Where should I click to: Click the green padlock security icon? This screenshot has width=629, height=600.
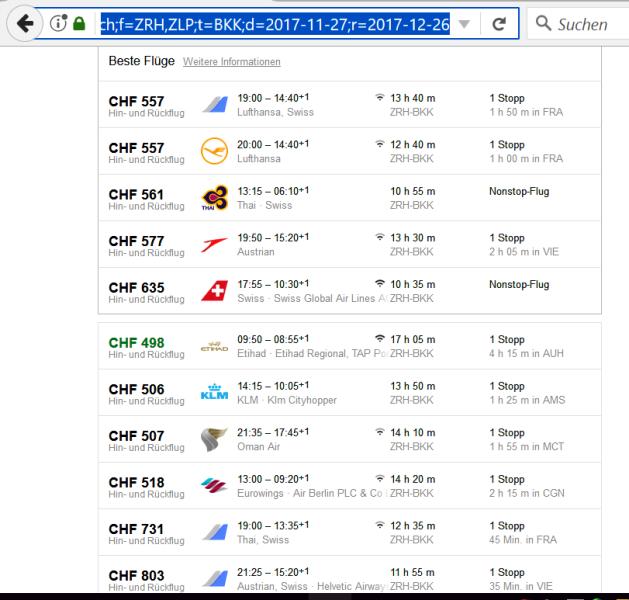(x=79, y=23)
